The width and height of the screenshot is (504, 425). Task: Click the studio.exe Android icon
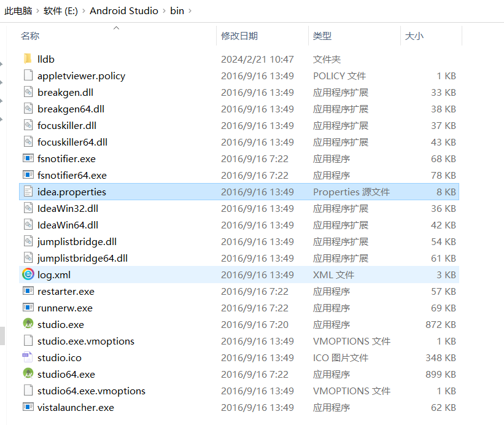[28, 324]
